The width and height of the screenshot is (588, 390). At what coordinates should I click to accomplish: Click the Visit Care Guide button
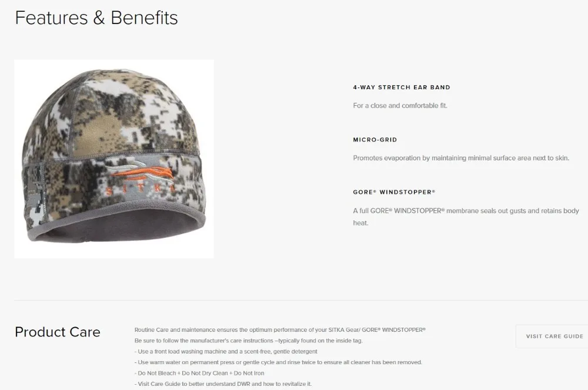tap(552, 336)
